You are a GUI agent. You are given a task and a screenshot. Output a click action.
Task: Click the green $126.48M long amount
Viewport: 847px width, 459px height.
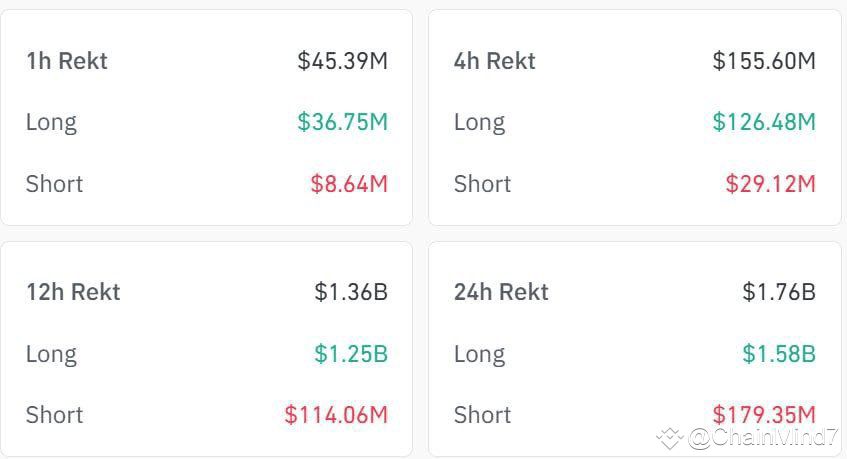pyautogui.click(x=764, y=122)
